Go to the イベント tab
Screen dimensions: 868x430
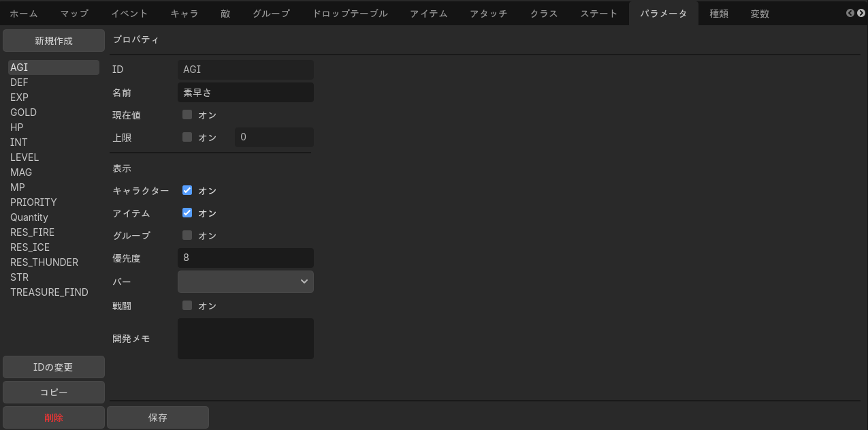pos(129,14)
